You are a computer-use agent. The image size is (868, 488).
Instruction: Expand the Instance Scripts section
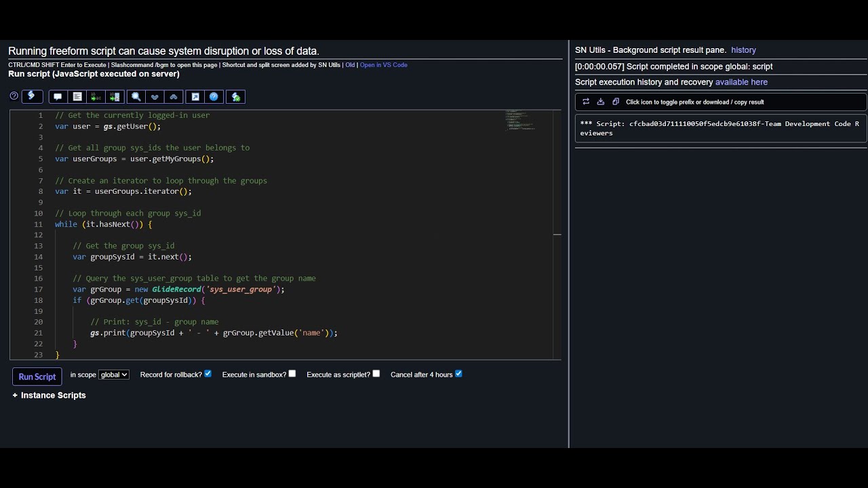[x=50, y=395]
